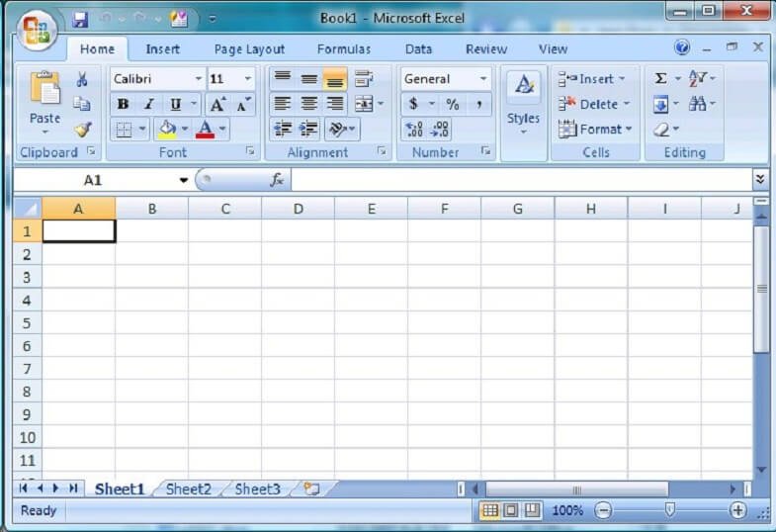Click the AutoSum sigma icon
The height and width of the screenshot is (532, 776).
660,78
